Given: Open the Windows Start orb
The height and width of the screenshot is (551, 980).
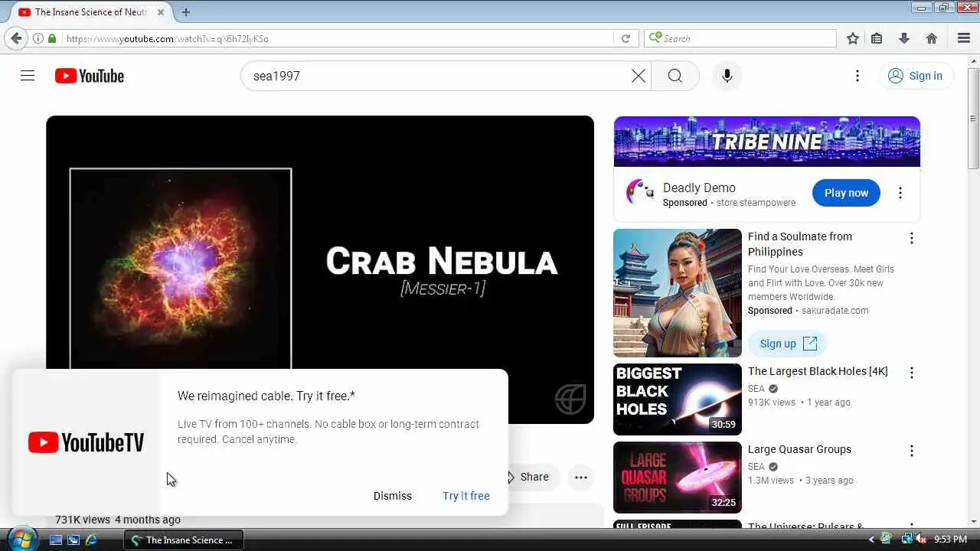Looking at the screenshot, I should [21, 539].
